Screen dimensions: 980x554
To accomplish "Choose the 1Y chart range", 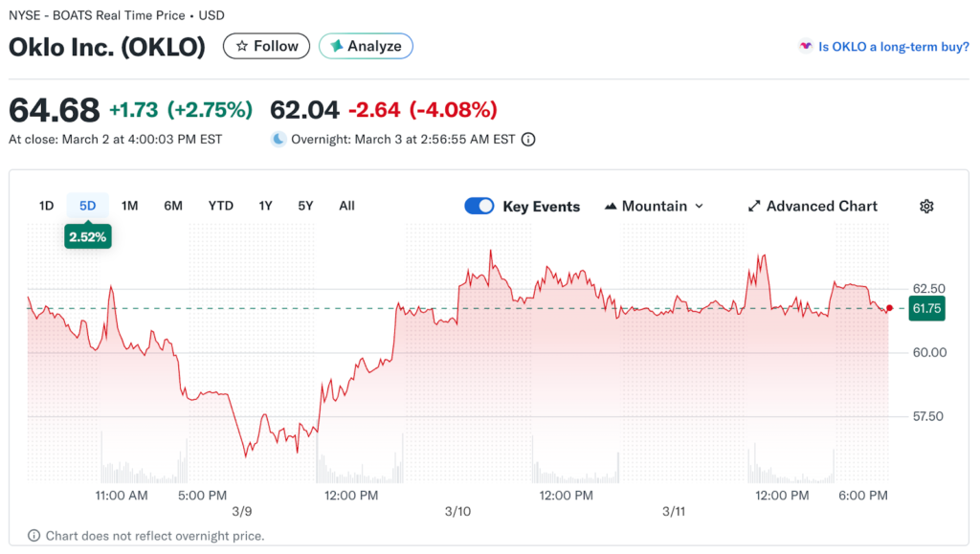I will click(266, 206).
